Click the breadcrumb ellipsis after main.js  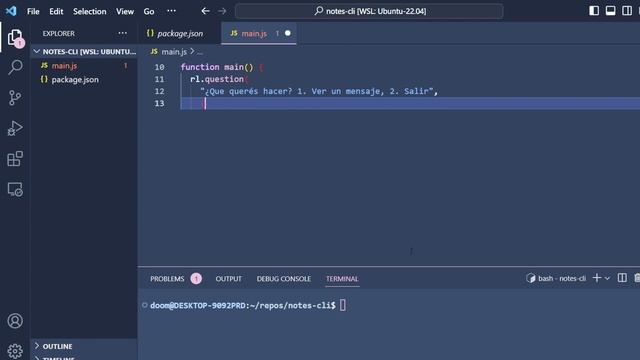coord(200,52)
